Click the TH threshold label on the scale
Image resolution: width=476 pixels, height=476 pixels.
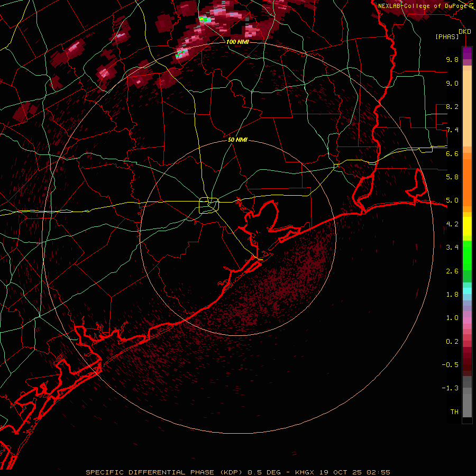point(454,411)
